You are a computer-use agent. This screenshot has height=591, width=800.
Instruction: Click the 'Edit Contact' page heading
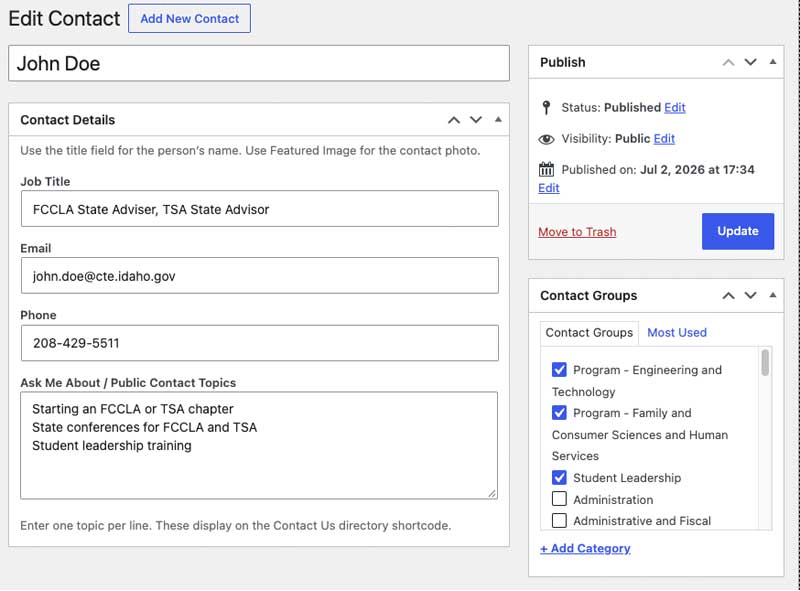click(64, 19)
